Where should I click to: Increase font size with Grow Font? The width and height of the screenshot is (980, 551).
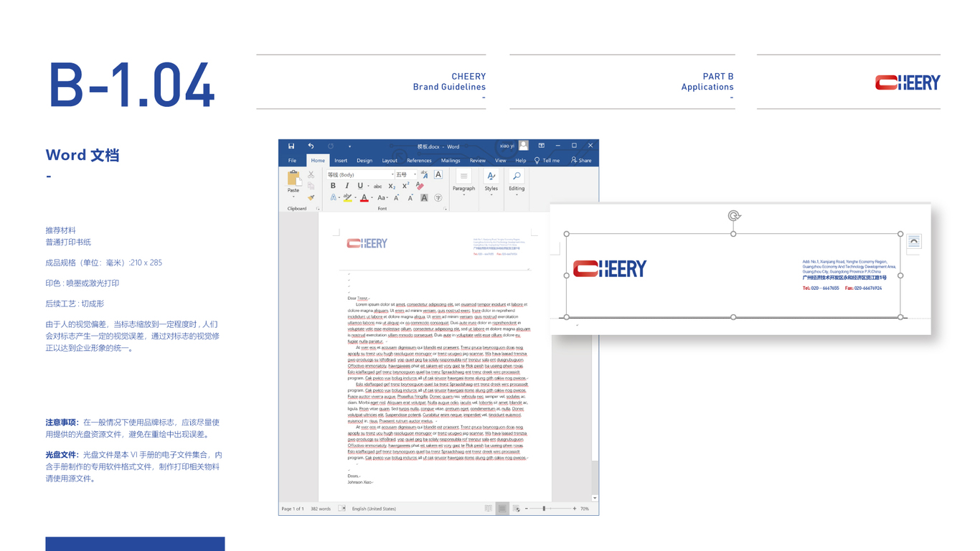(x=397, y=197)
